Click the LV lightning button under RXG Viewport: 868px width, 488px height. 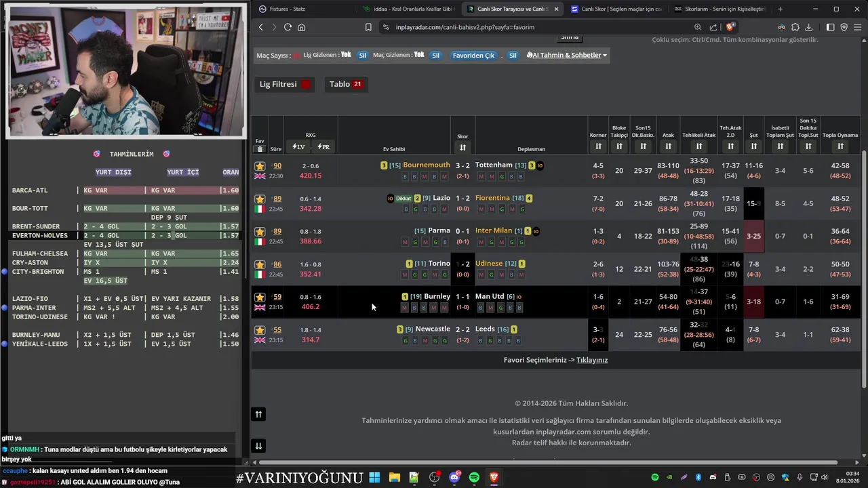(298, 146)
